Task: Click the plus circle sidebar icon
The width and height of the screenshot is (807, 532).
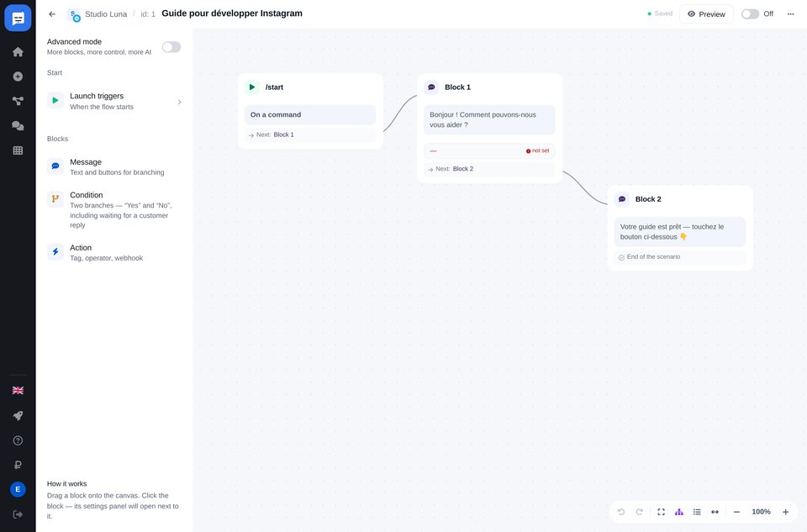Action: (18, 76)
